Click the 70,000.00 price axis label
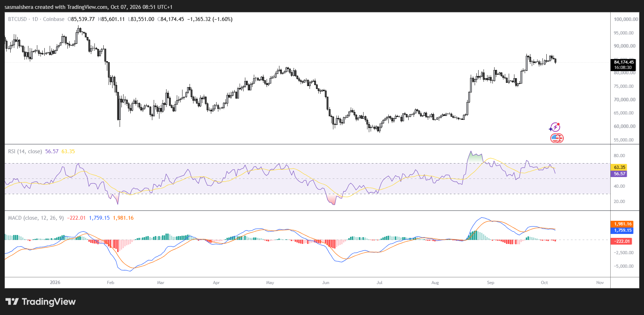 tap(624, 100)
